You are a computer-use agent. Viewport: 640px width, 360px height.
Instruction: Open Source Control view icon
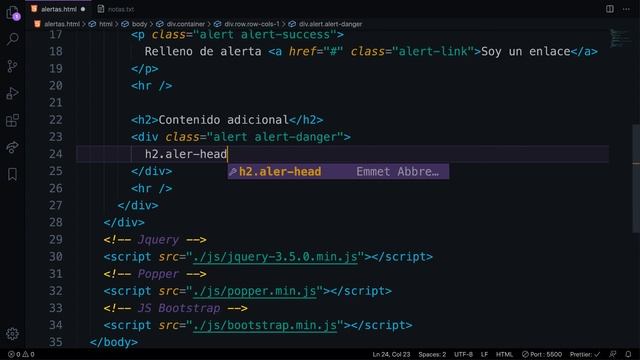(x=12, y=66)
